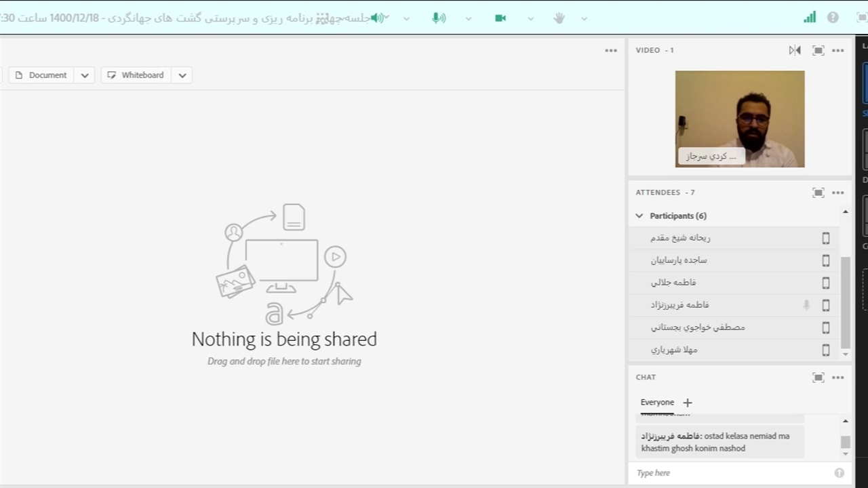
Task: Click the mirror video icon in Video pod
Action: (x=795, y=50)
